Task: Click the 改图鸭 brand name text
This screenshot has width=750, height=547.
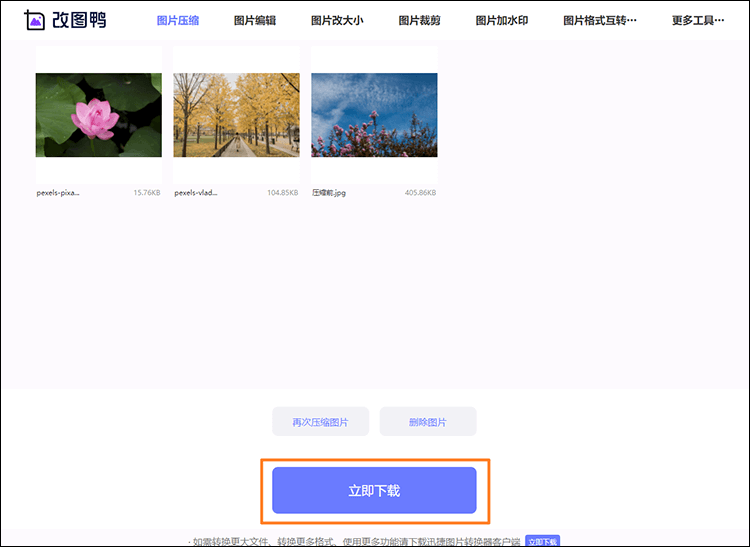Action: coord(78,20)
